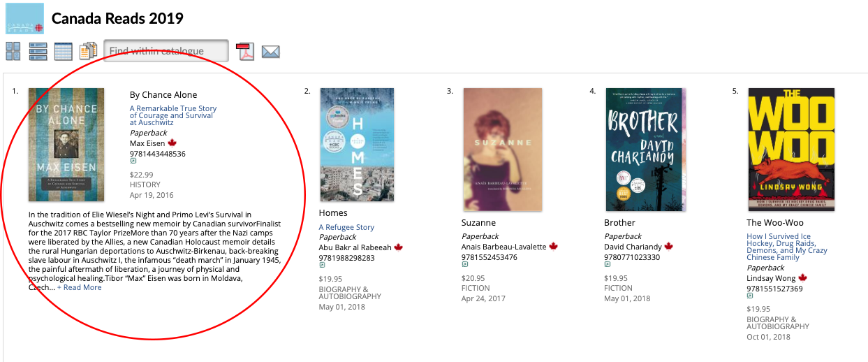
Task: Click green icon under By Chance Alone ISBN
Action: click(133, 162)
